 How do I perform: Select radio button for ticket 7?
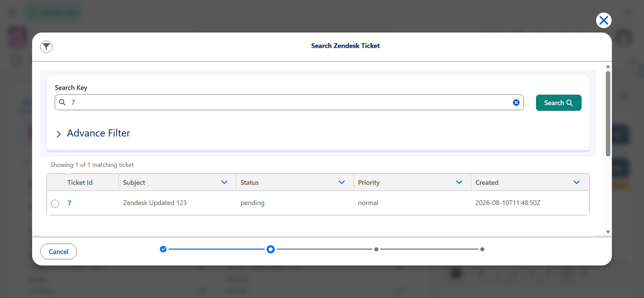click(x=55, y=203)
